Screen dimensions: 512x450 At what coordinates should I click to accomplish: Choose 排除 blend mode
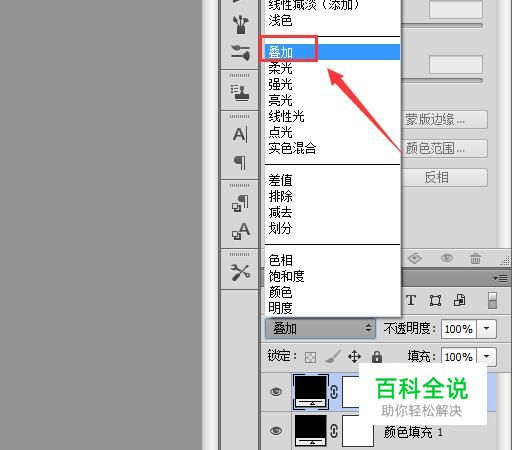pos(333,196)
